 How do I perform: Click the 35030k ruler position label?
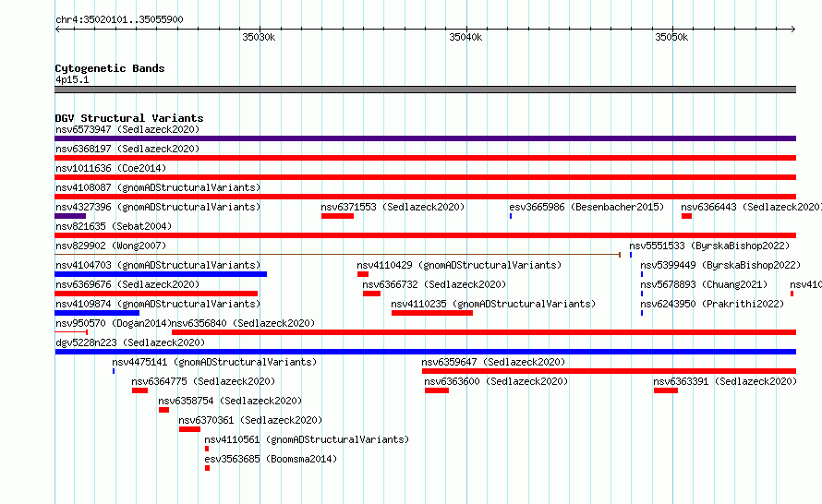[x=259, y=37]
